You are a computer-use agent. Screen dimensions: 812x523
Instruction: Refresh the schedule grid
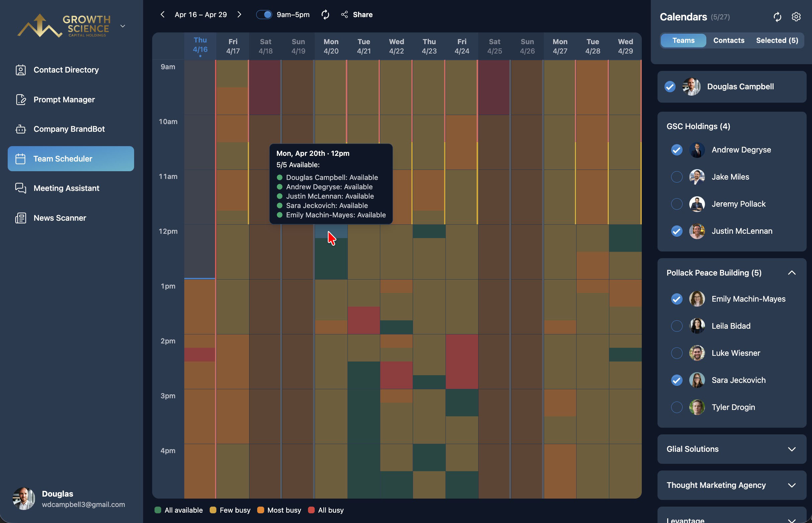pos(325,15)
